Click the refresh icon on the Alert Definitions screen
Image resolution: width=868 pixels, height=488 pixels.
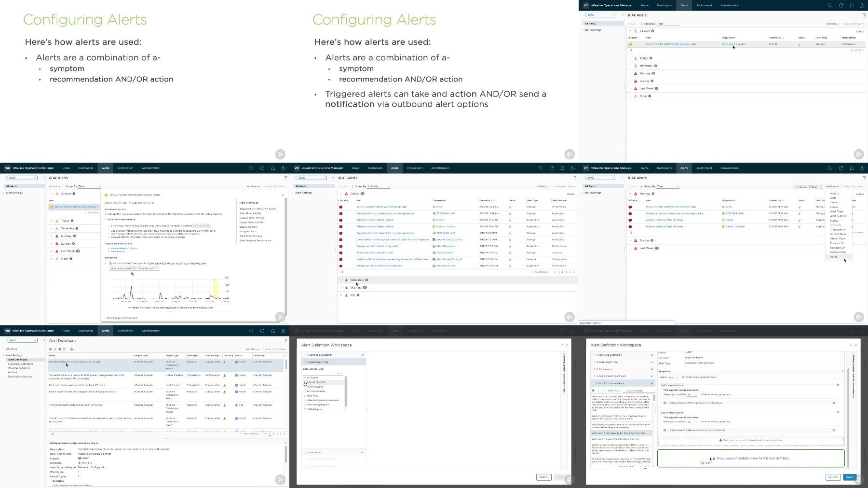pyautogui.click(x=262, y=331)
